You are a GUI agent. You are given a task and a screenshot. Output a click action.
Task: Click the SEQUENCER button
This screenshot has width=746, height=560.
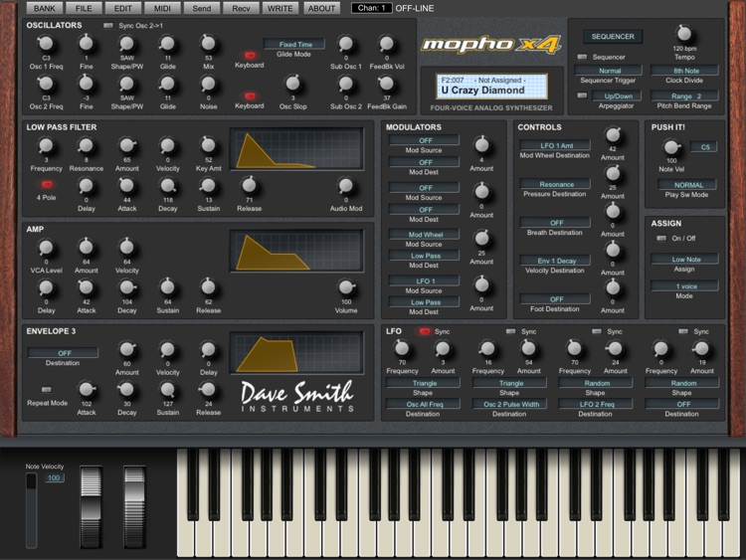pyautogui.click(x=613, y=36)
